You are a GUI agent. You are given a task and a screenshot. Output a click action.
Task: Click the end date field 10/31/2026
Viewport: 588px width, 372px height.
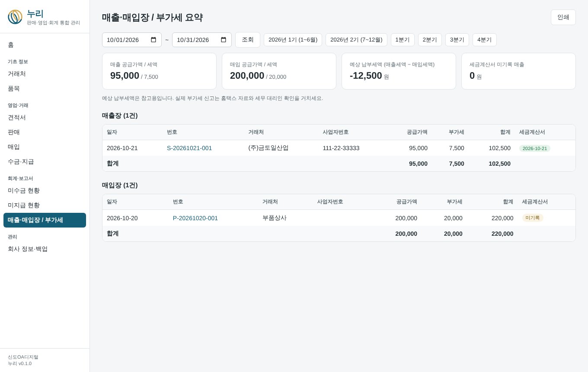point(202,40)
